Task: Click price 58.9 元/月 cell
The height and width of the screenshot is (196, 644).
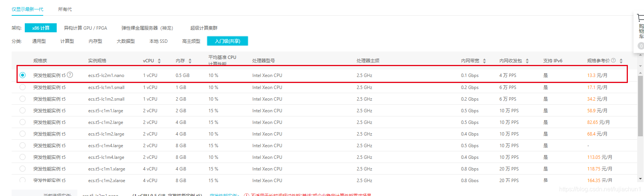Action: click(x=597, y=110)
